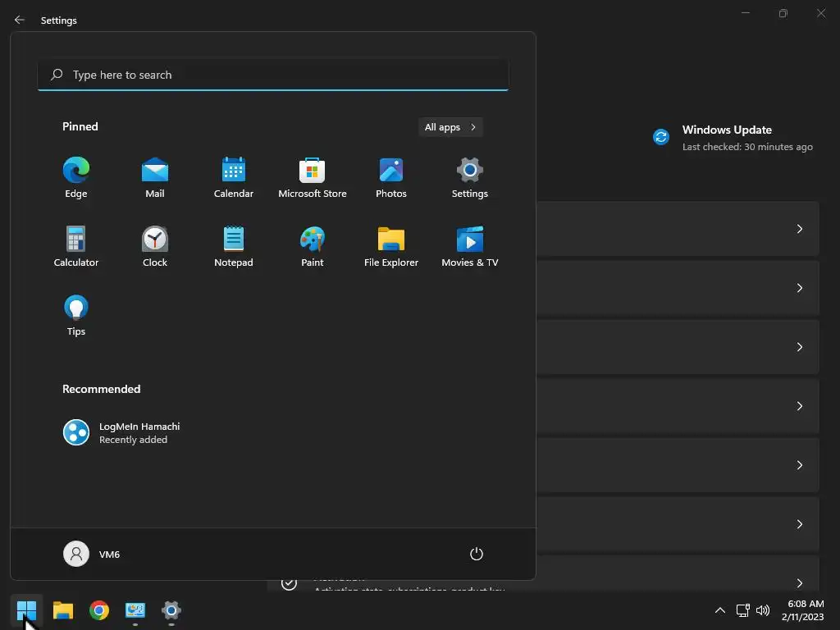The image size is (840, 630).
Task: Expand the Activation row chevron in Settings
Action: (x=799, y=583)
